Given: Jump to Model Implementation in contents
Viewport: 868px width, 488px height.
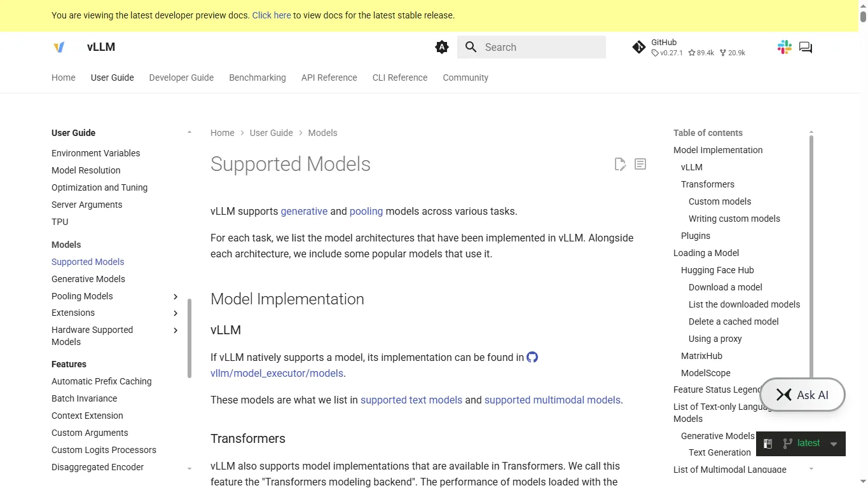Looking at the screenshot, I should [718, 150].
